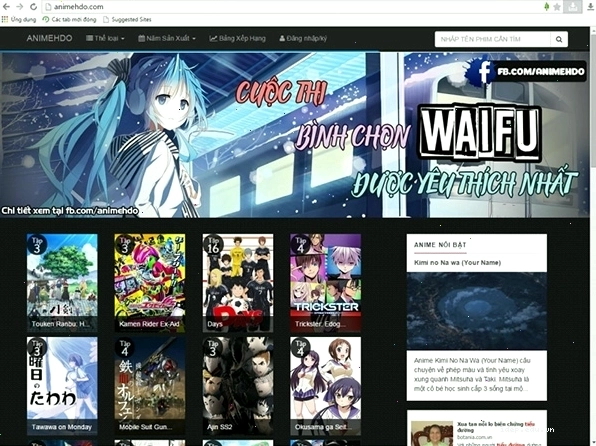The image size is (596, 446).
Task: Open Bảng Xếp Hạng rankings page
Action: (x=238, y=38)
